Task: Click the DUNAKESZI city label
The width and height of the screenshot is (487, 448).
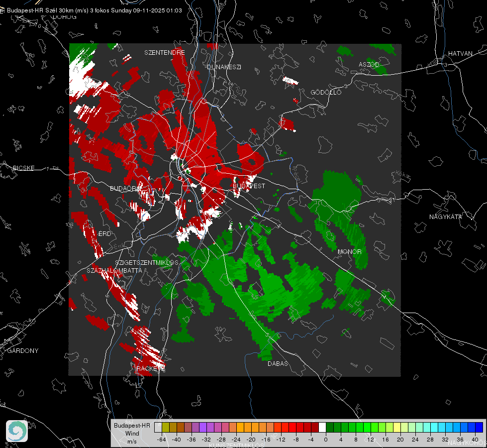Action: (x=224, y=67)
